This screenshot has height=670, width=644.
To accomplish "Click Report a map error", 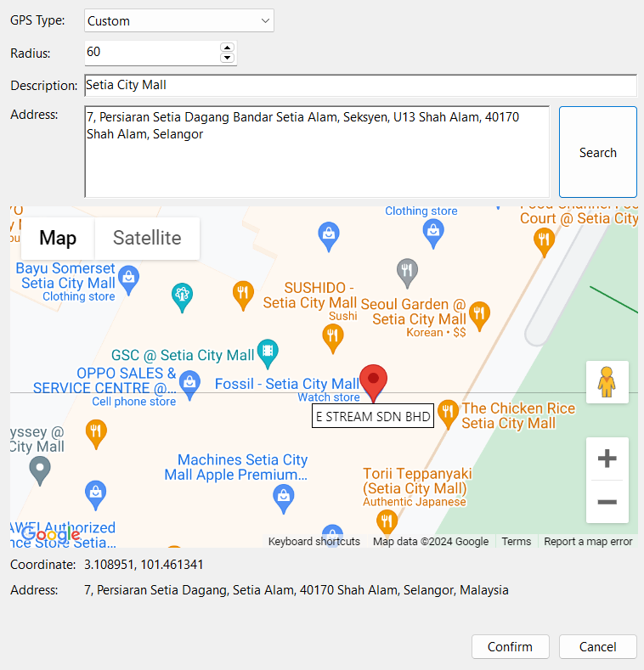I will (588, 542).
